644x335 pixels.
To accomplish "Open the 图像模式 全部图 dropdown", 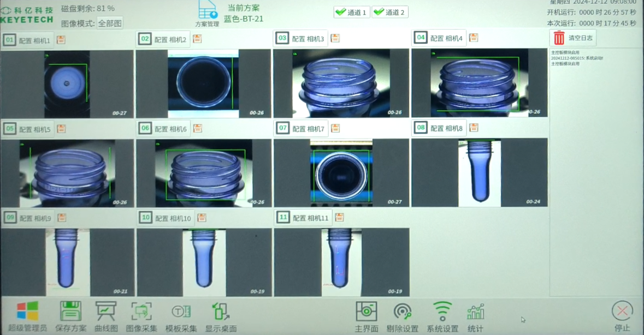I will click(110, 23).
